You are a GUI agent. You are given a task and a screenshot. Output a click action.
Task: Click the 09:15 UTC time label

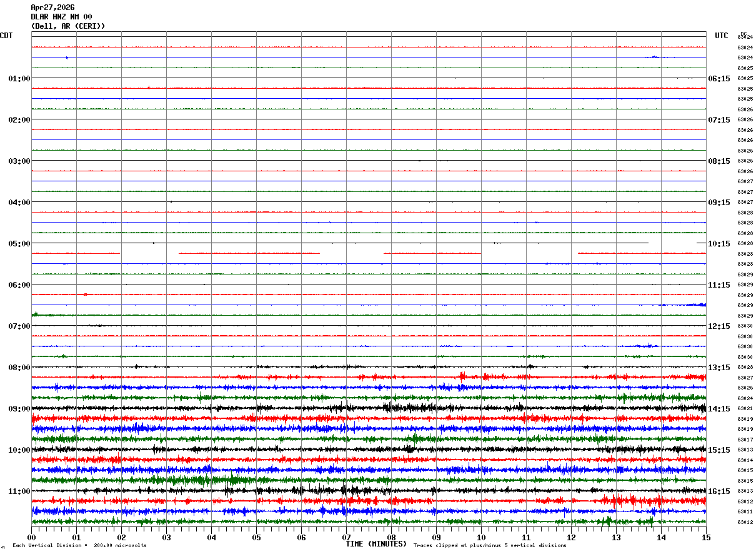(x=719, y=203)
